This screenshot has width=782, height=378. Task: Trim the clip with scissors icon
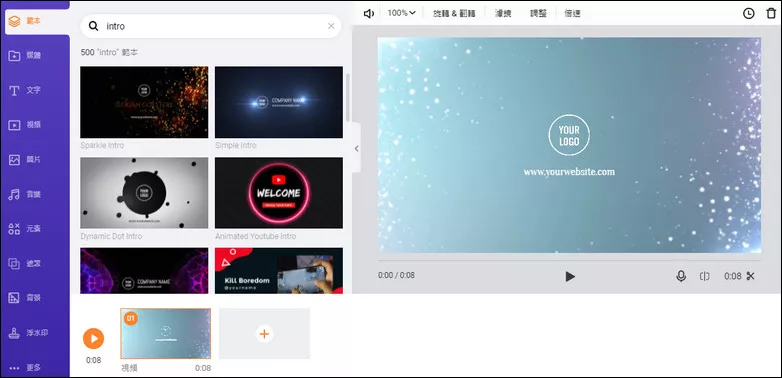pos(750,276)
